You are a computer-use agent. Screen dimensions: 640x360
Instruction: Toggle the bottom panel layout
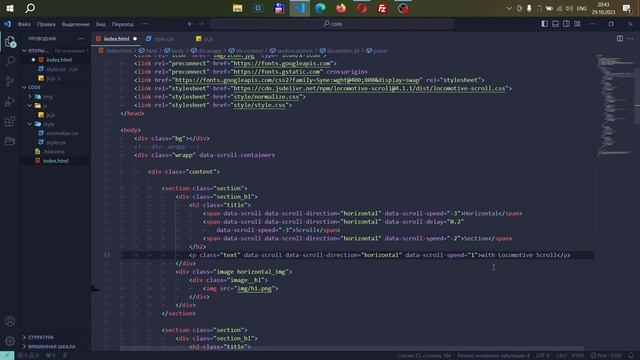(556, 24)
